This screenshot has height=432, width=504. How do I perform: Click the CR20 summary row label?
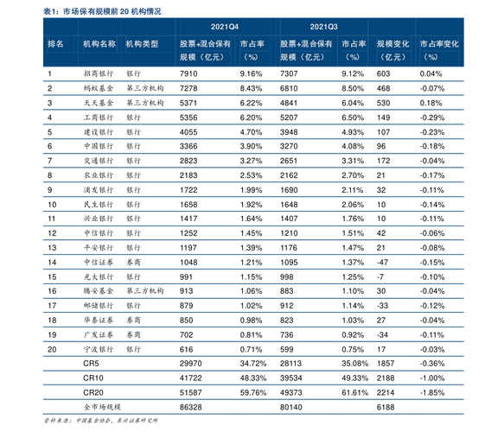point(93,392)
